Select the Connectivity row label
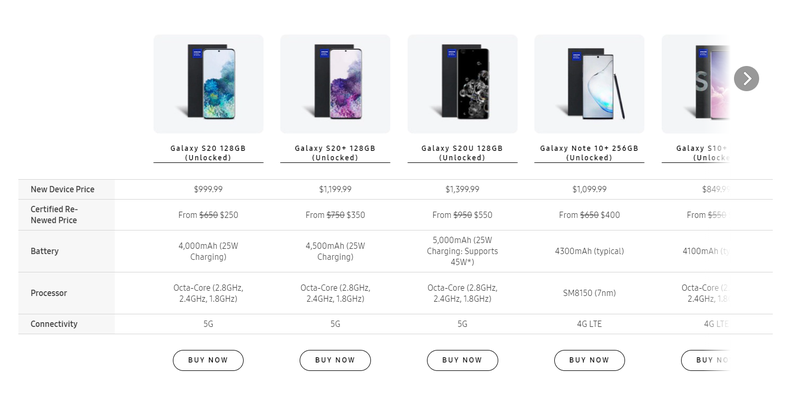800x406 pixels. click(54, 324)
